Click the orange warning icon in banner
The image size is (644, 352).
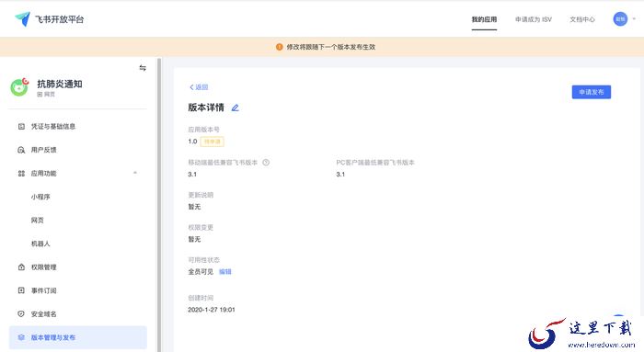coord(280,47)
